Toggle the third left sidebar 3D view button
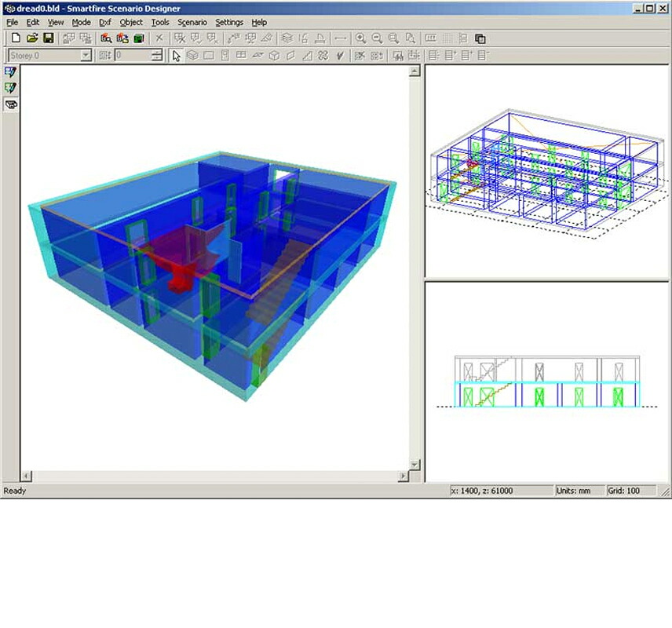The width and height of the screenshot is (672, 628). pyautogui.click(x=10, y=104)
